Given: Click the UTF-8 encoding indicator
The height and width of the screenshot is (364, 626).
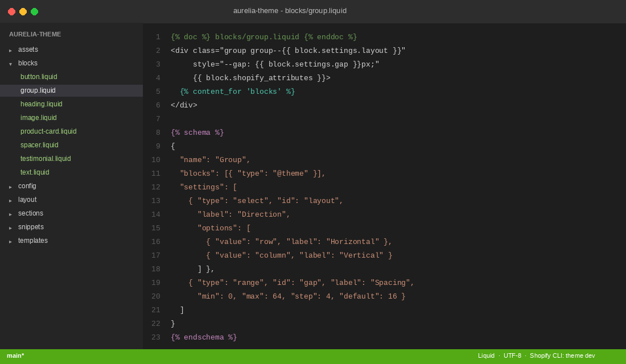Looking at the screenshot, I should click(x=512, y=355).
